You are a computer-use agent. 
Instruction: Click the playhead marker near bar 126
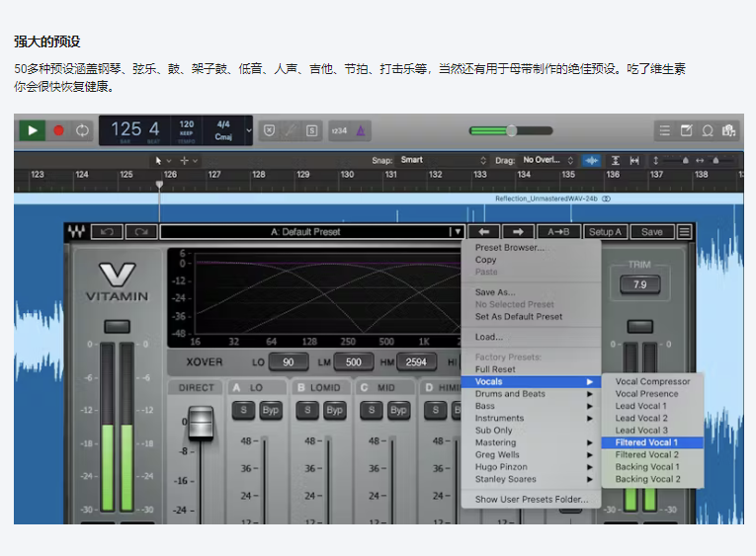(x=159, y=185)
